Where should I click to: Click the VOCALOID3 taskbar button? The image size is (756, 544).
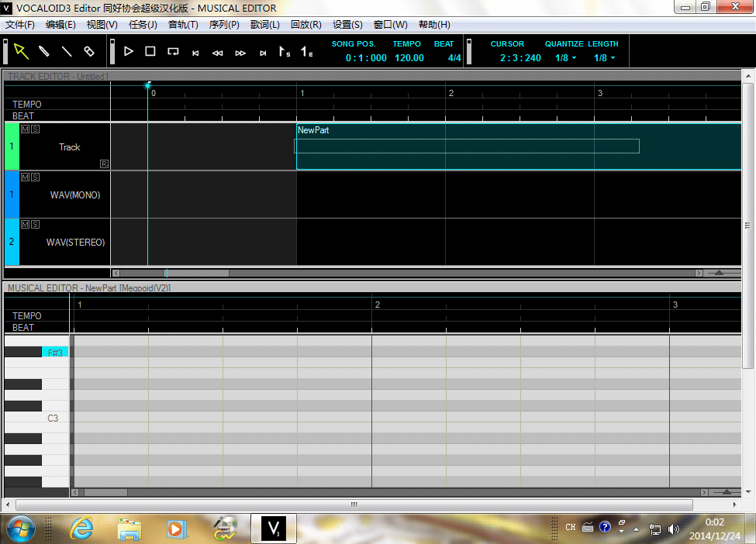[274, 529]
